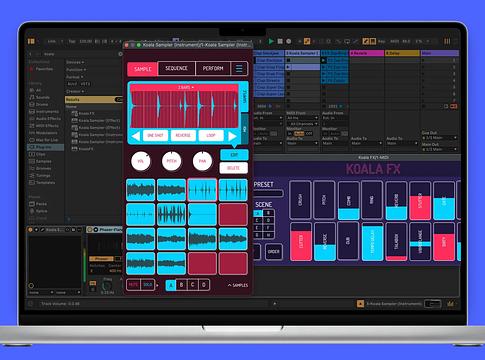The height and width of the screenshot is (360, 485).
Task: Select scene B in Koala FX
Action: (x=268, y=213)
